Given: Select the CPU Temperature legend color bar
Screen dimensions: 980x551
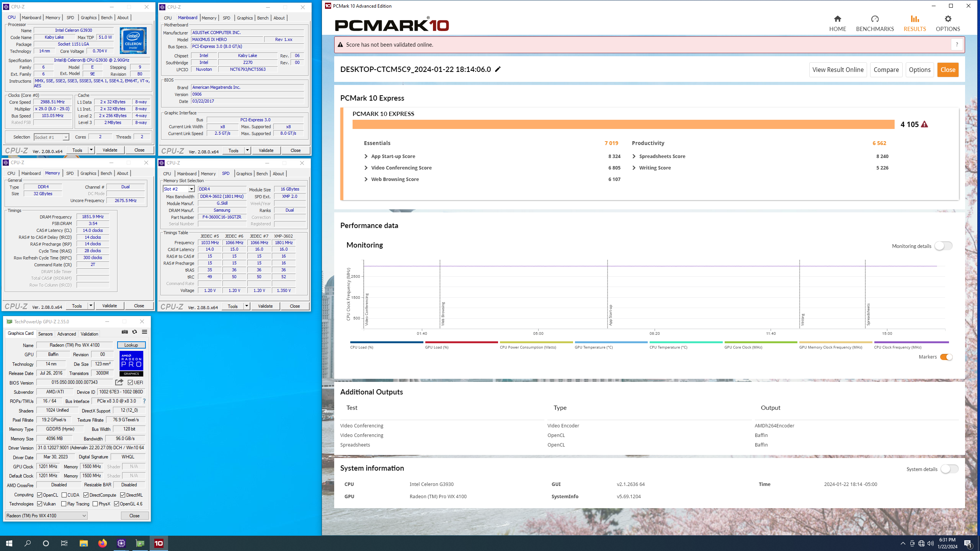Looking at the screenshot, I should point(686,342).
